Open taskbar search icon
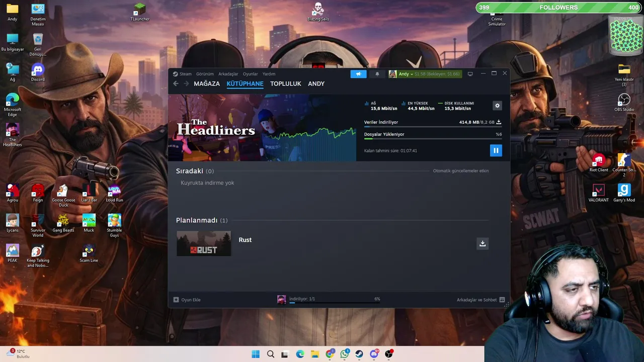Viewport: 644px width, 362px height. point(271,354)
